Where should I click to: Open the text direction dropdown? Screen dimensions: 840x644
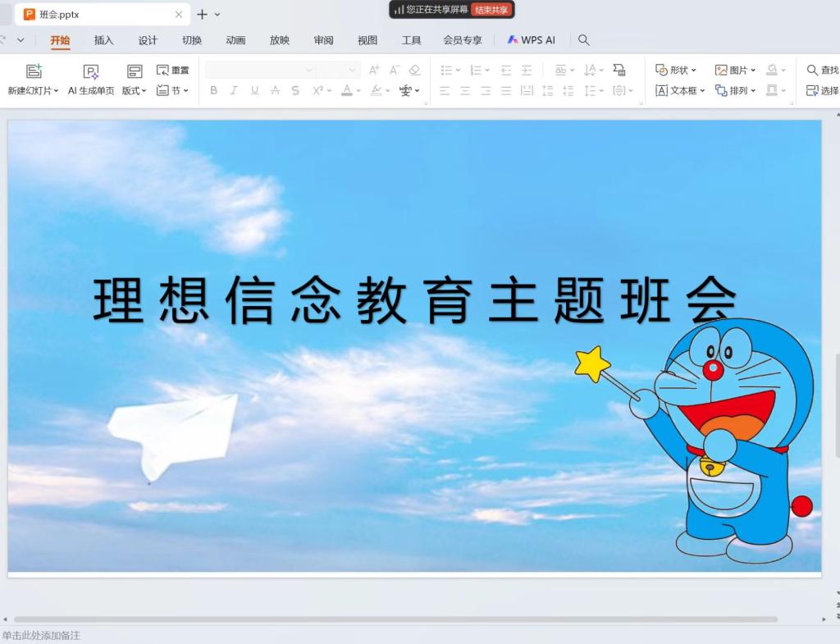tap(564, 71)
